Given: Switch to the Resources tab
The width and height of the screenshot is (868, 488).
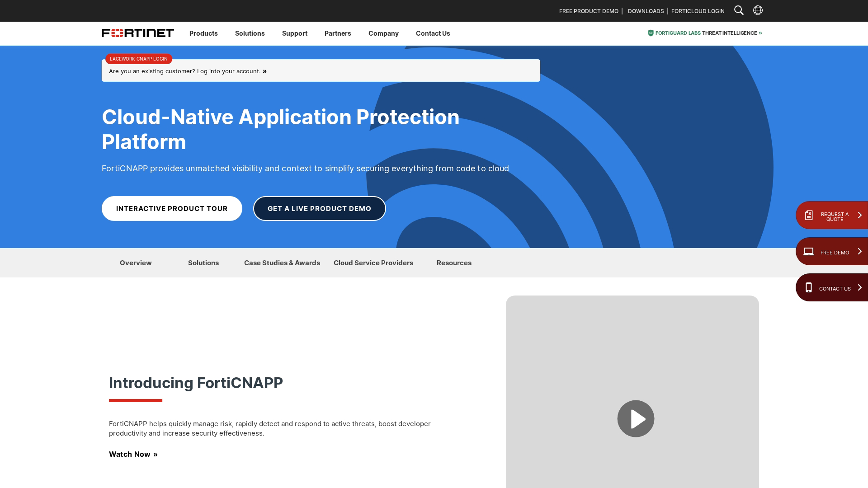Looking at the screenshot, I should pyautogui.click(x=454, y=263).
